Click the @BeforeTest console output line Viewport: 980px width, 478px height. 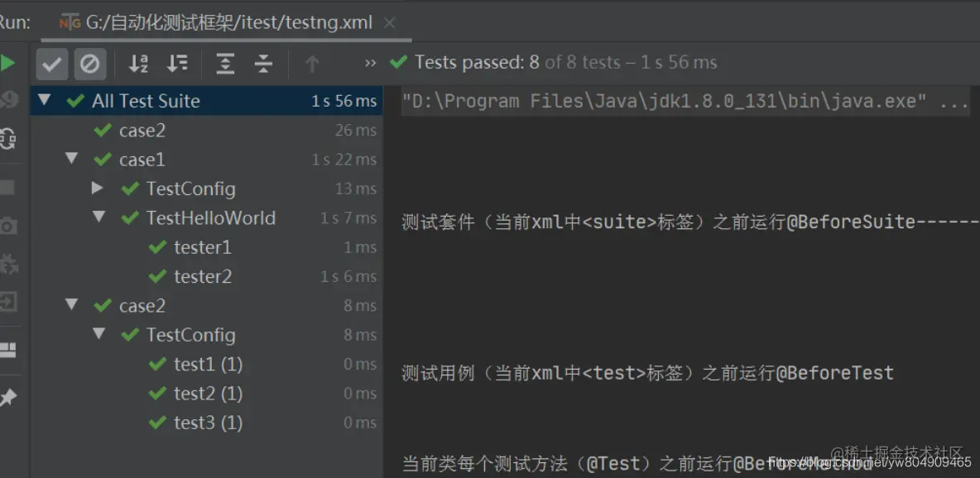pyautogui.click(x=647, y=373)
